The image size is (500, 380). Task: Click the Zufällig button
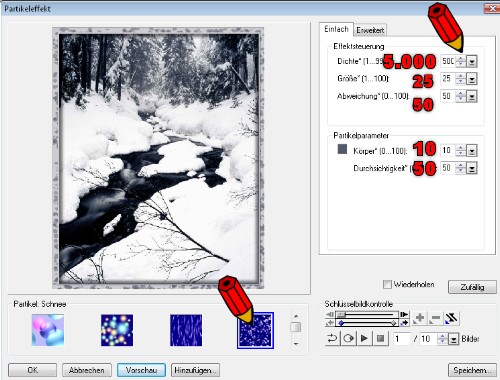pyautogui.click(x=472, y=287)
